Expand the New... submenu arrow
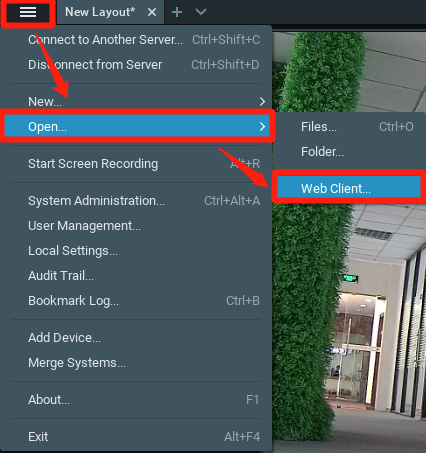 click(x=262, y=101)
